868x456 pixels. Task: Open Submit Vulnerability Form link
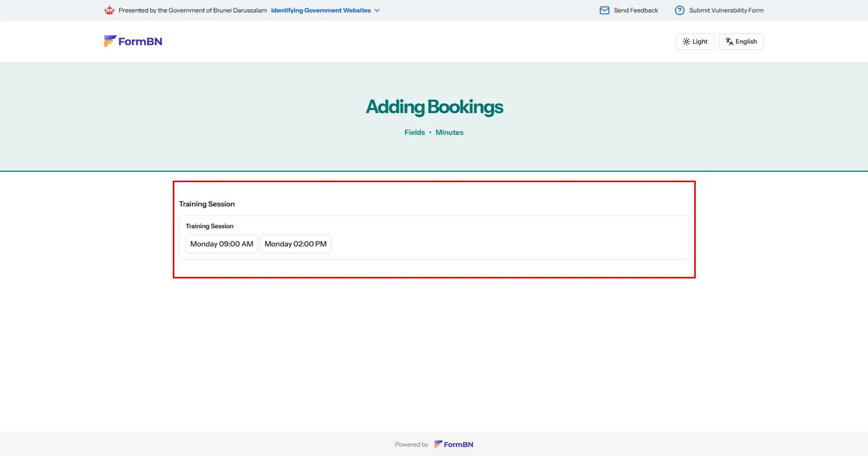(x=726, y=10)
